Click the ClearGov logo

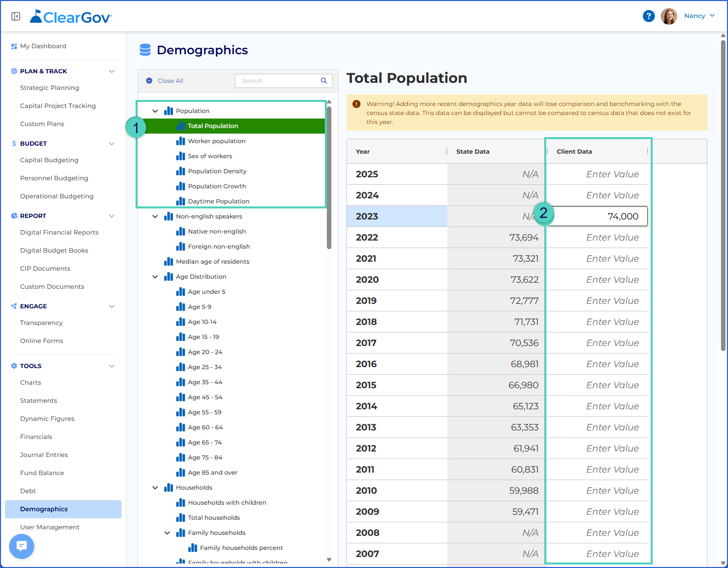71,17
